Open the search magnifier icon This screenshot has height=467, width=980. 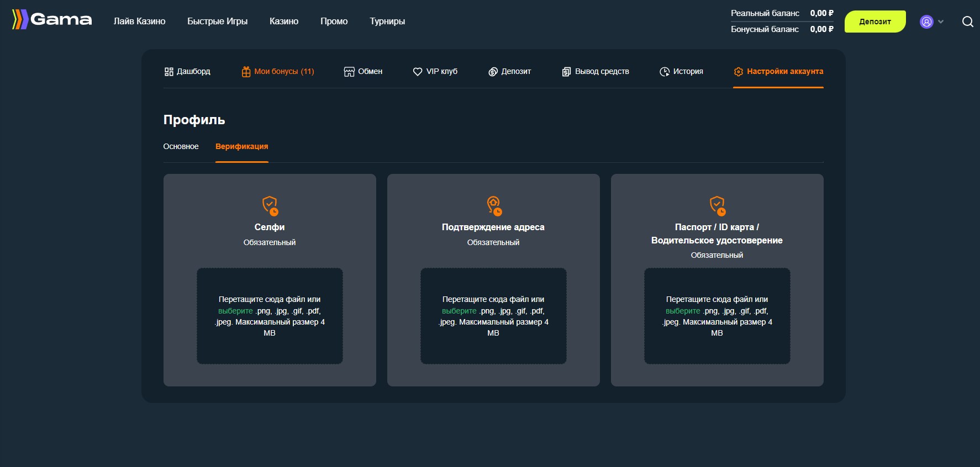pyautogui.click(x=967, y=22)
